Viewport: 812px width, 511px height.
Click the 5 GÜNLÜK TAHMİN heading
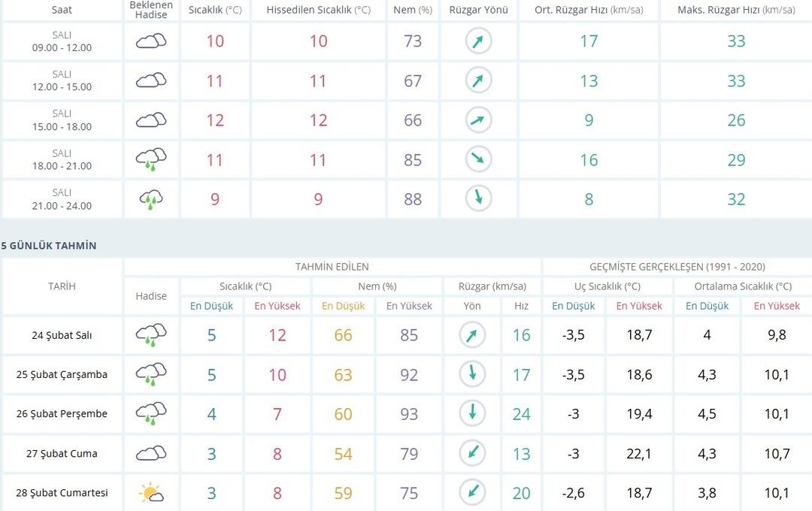[x=49, y=246]
